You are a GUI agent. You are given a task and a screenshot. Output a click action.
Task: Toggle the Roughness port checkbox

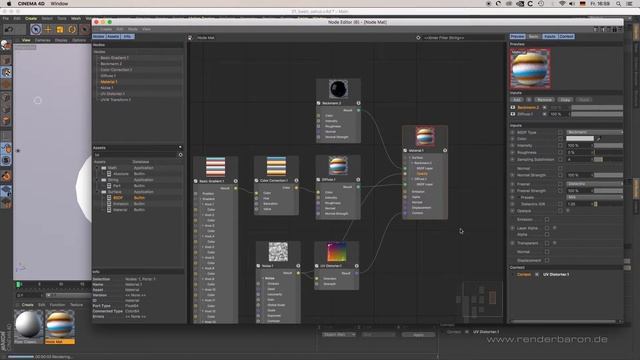pyautogui.click(x=560, y=152)
